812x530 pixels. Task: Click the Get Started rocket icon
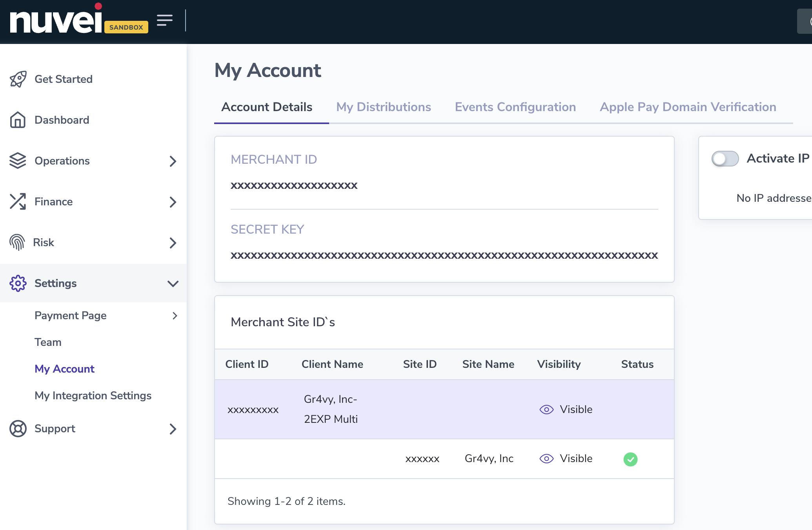[x=18, y=79]
